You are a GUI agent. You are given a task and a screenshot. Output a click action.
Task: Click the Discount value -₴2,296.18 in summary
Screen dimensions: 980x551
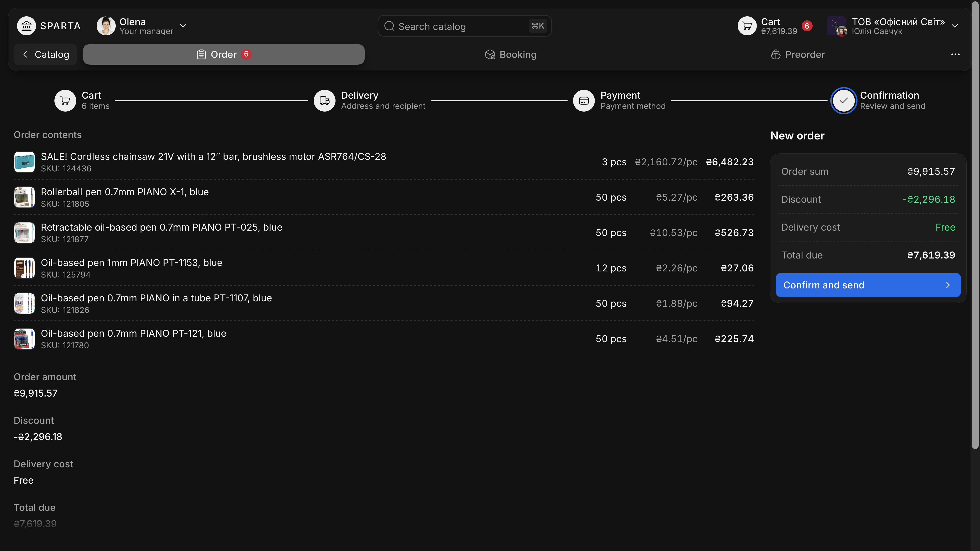pyautogui.click(x=928, y=199)
